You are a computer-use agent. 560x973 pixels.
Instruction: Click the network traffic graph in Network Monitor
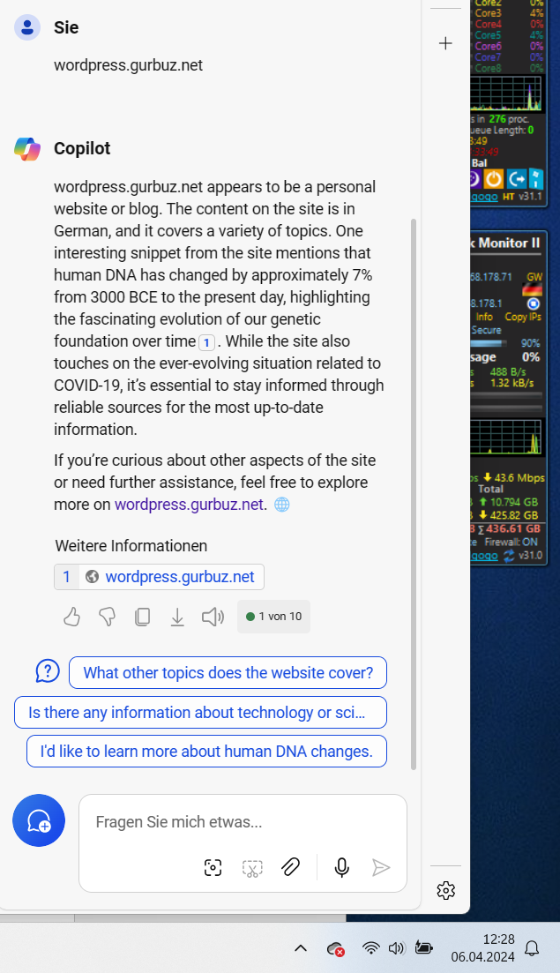506,437
